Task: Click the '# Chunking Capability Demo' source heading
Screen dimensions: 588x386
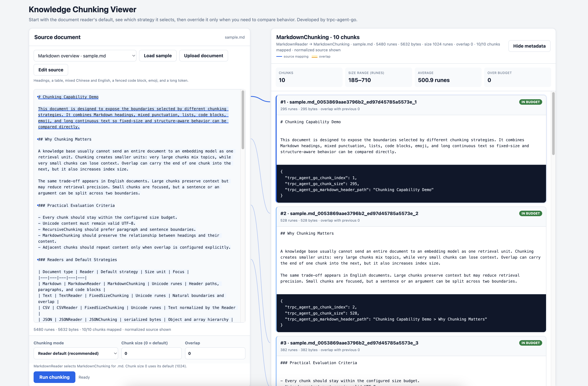Action: tap(68, 97)
